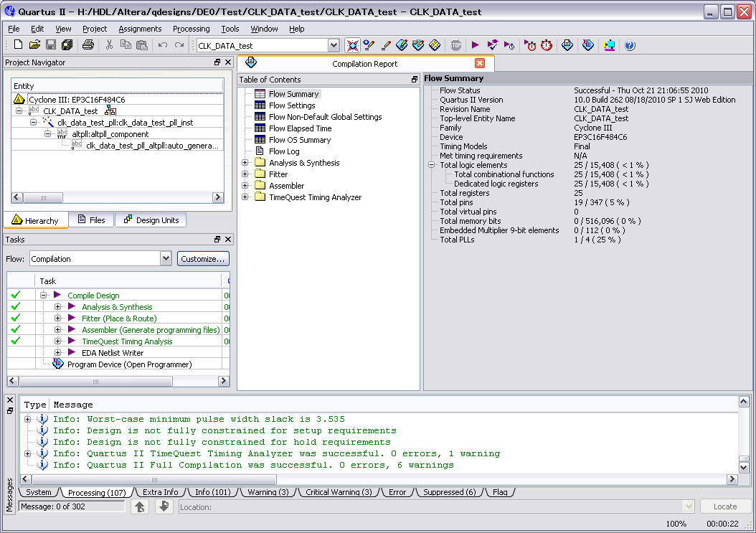
Task: Click the Locate button
Action: click(724, 506)
